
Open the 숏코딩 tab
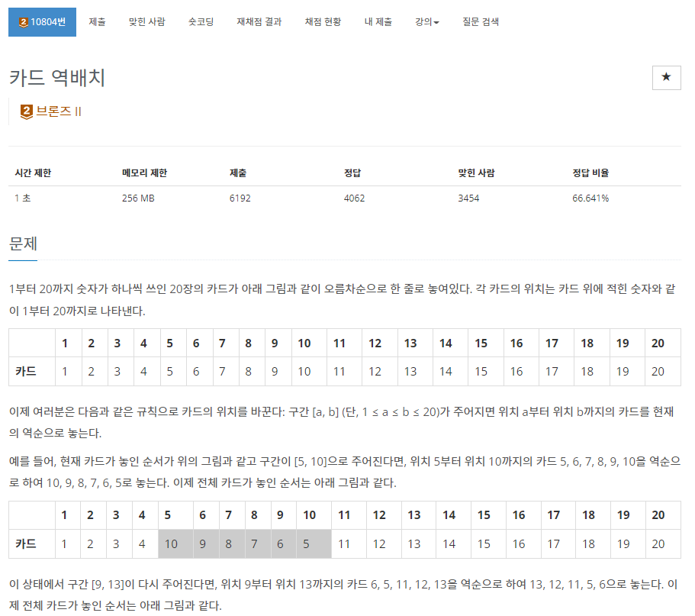pos(201,21)
